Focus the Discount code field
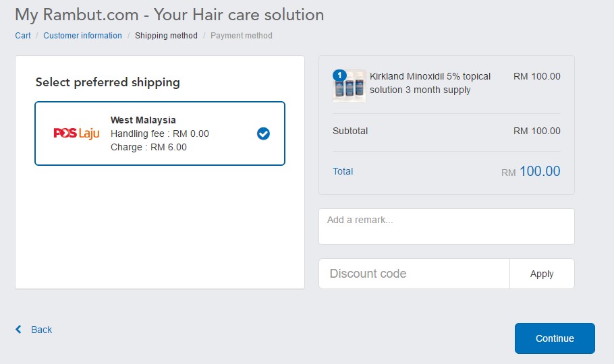The image size is (614, 364). [x=414, y=274]
